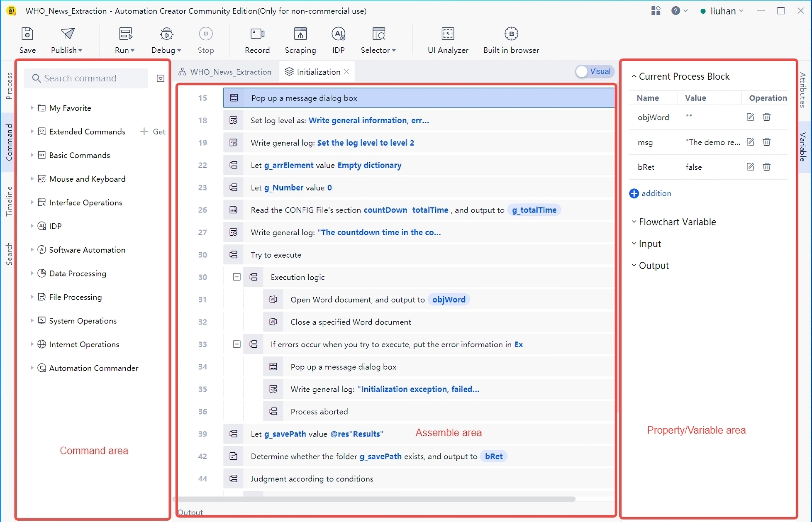Click the Stop icon
Image resolution: width=812 pixels, height=522 pixels.
pyautogui.click(x=206, y=34)
